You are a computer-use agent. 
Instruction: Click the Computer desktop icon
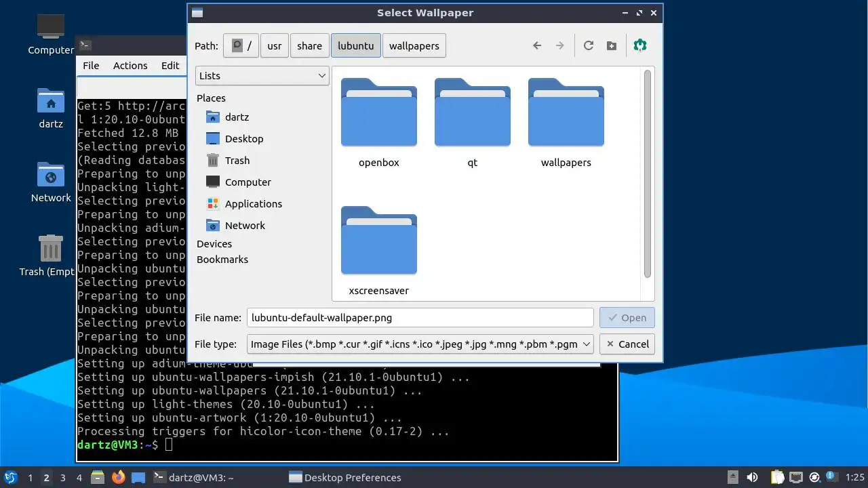(51, 35)
